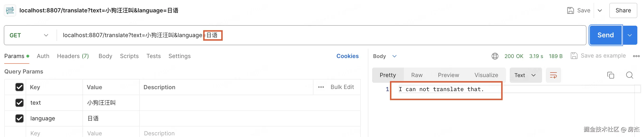This screenshot has width=644, height=137.
Task: Uncheck the text parameter checkbox
Action: pyautogui.click(x=19, y=103)
